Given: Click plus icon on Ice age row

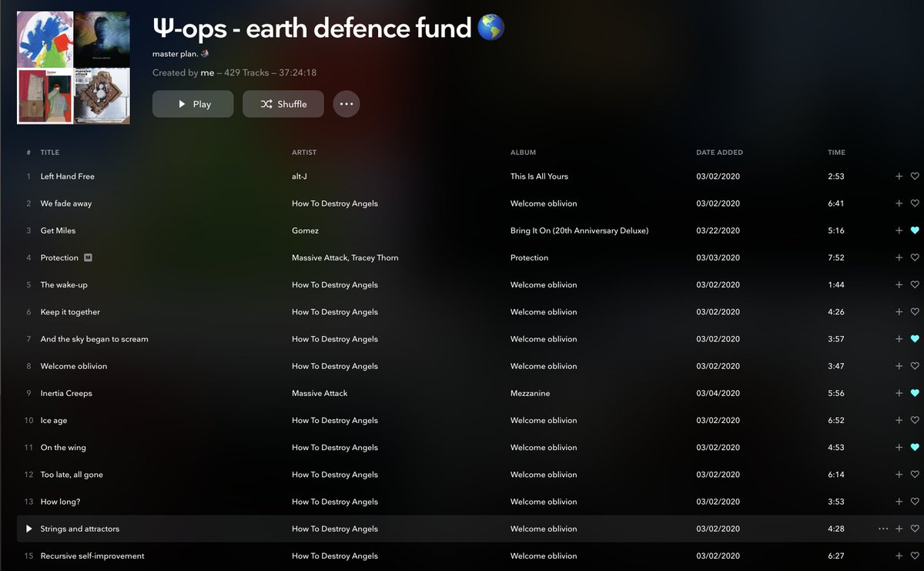Looking at the screenshot, I should coord(899,421).
